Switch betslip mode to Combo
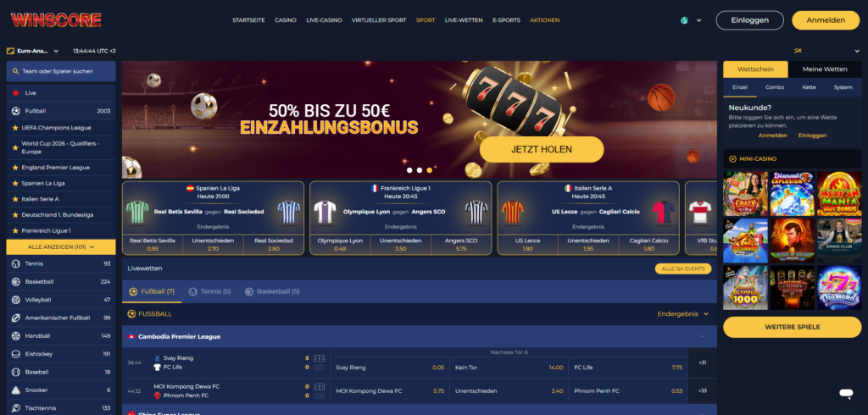The image size is (868, 415). 775,87
